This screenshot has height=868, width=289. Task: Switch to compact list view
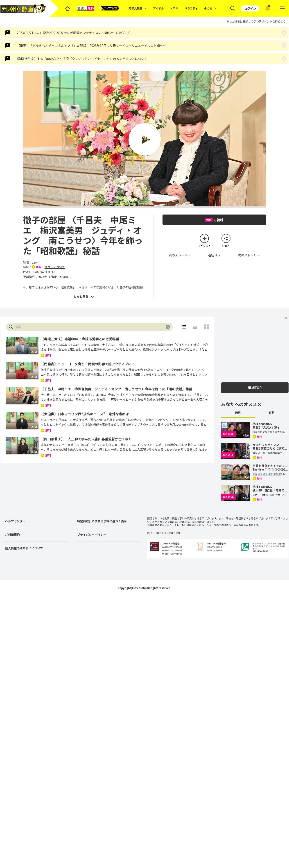pos(195,327)
